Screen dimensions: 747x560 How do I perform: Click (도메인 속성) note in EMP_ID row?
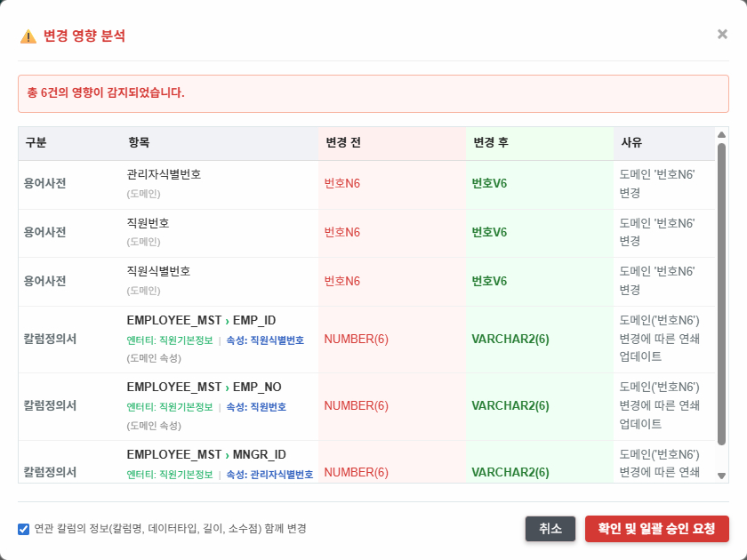tap(154, 358)
